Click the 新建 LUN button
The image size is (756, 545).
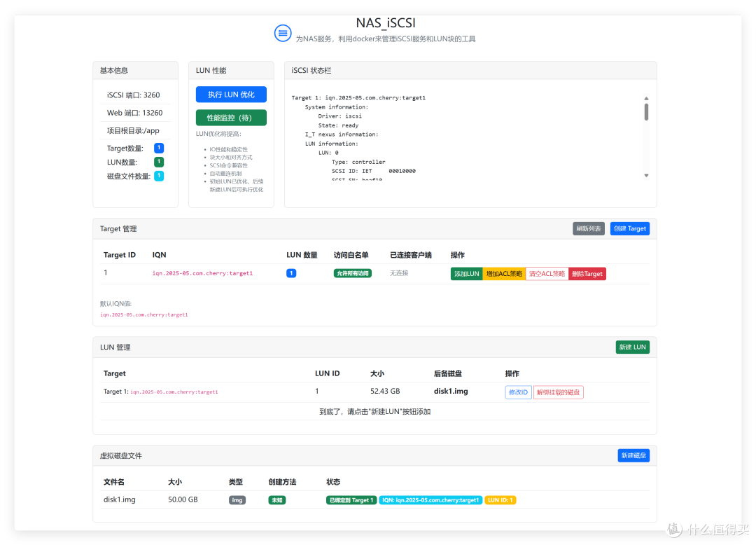point(632,347)
